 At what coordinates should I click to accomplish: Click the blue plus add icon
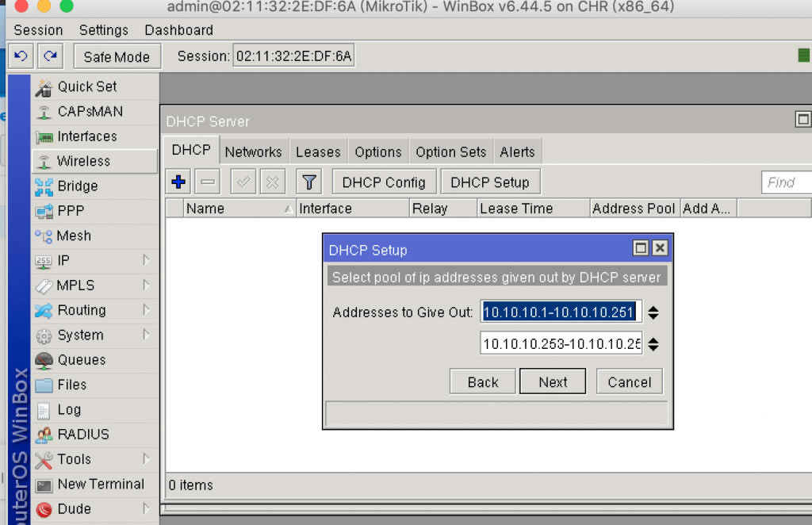pos(178,182)
